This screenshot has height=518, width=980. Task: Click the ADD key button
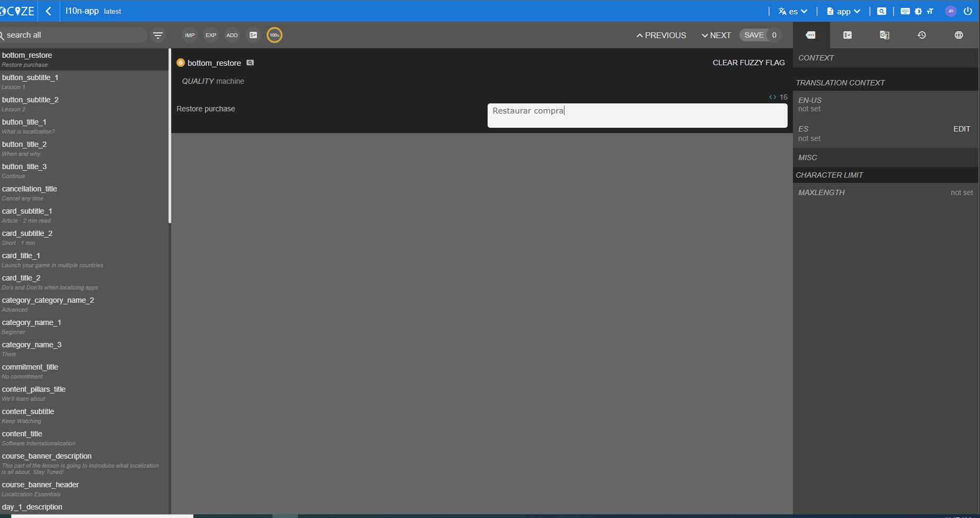point(232,35)
